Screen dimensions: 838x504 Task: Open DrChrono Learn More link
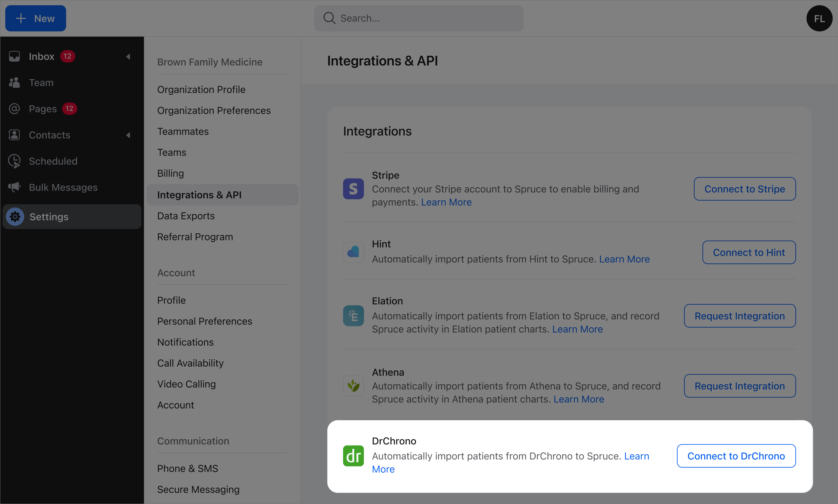tap(637, 456)
